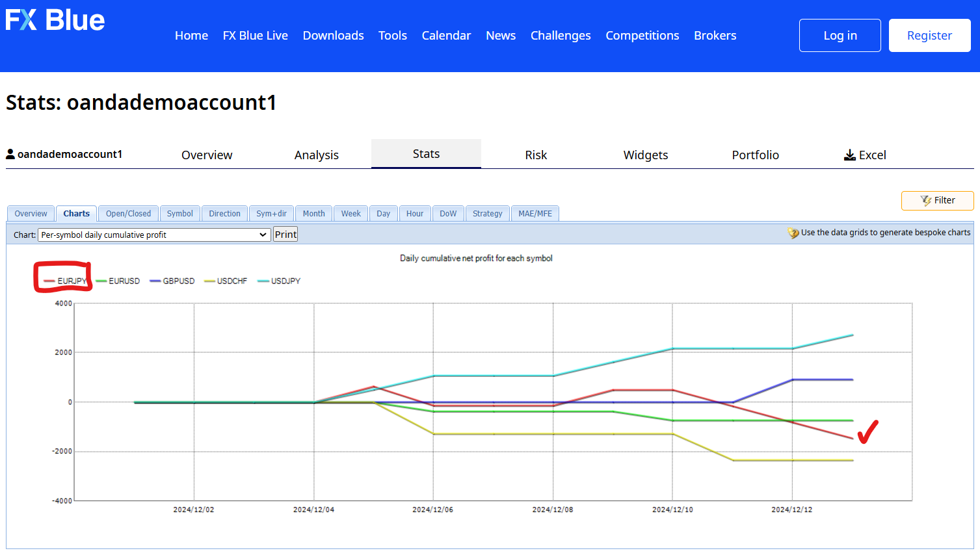
Task: Go to FX Blue Live
Action: 256,36
